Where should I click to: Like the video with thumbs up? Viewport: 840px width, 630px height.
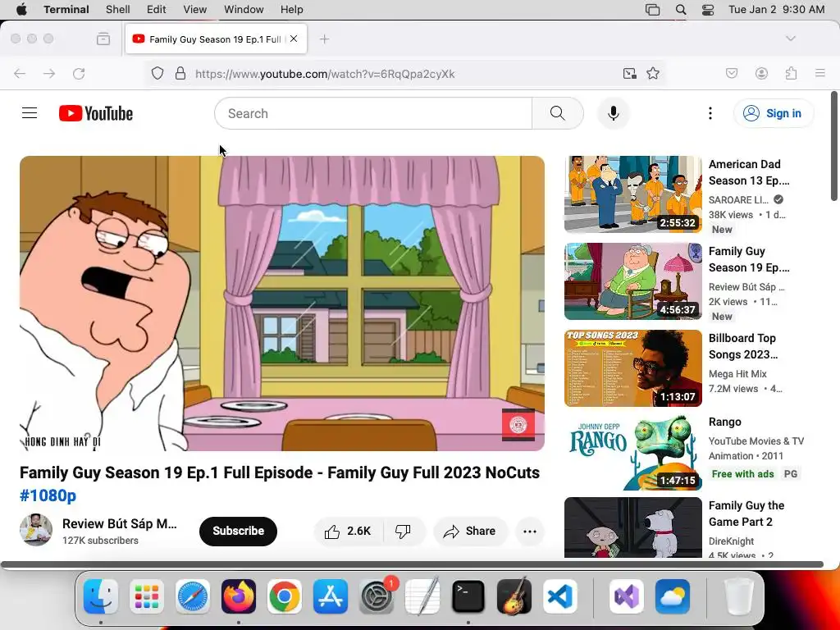[x=348, y=531]
